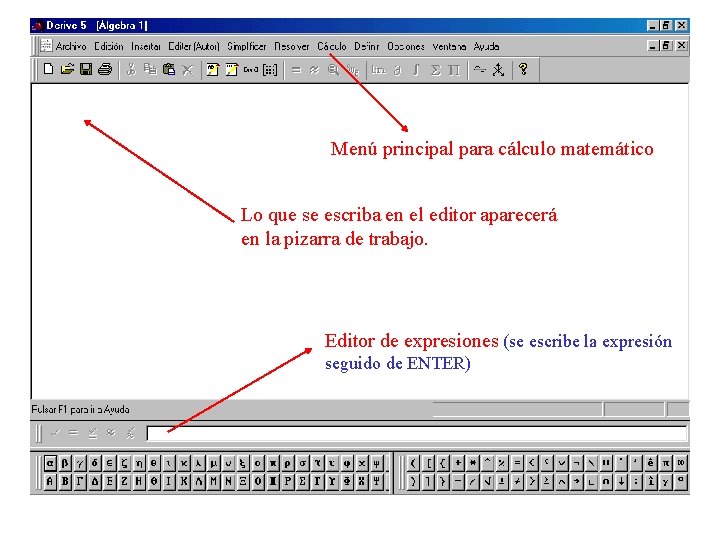720x540 pixels.
Task: Insert square root symbol
Action: pyautogui.click(x=488, y=482)
